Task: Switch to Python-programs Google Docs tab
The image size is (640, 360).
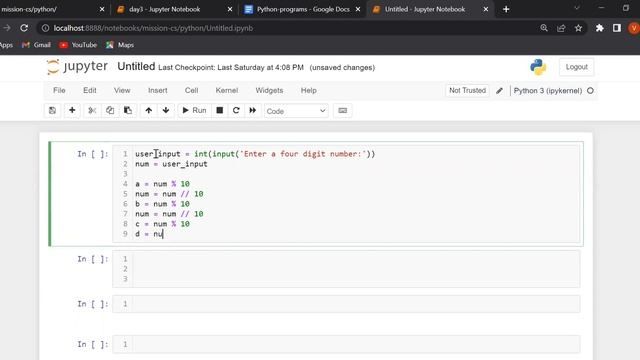Action: [x=302, y=9]
